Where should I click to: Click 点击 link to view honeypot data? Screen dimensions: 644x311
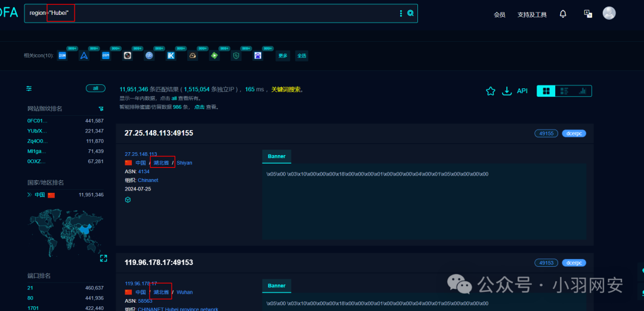(199, 107)
